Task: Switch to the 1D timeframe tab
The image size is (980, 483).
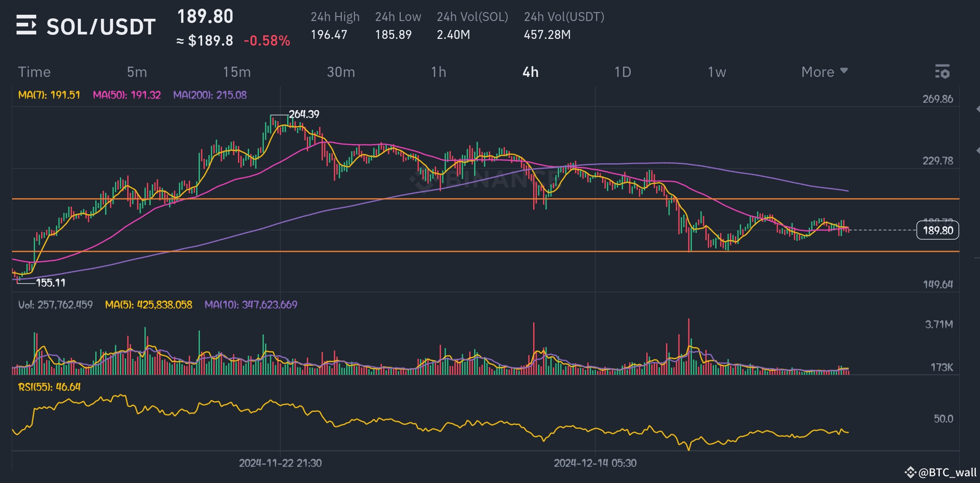Action: click(622, 72)
